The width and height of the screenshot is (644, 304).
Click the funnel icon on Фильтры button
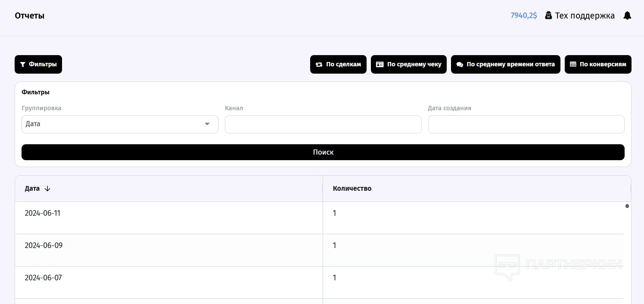tap(23, 65)
